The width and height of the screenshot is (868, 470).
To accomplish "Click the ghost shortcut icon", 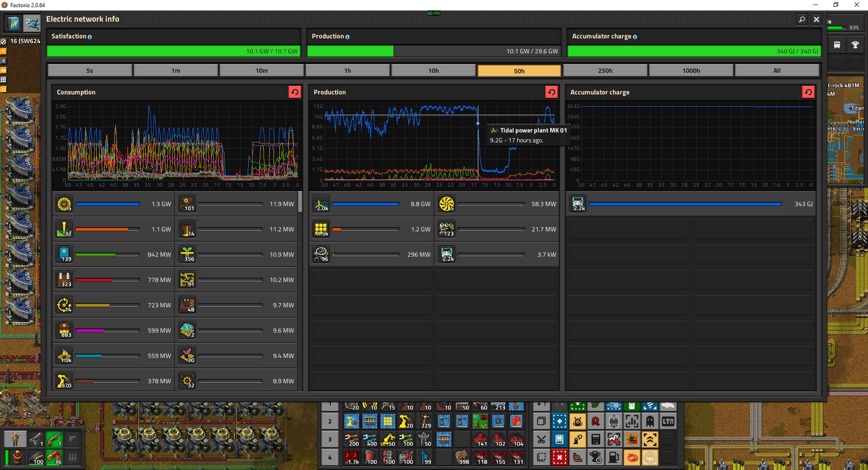I will tap(650, 421).
